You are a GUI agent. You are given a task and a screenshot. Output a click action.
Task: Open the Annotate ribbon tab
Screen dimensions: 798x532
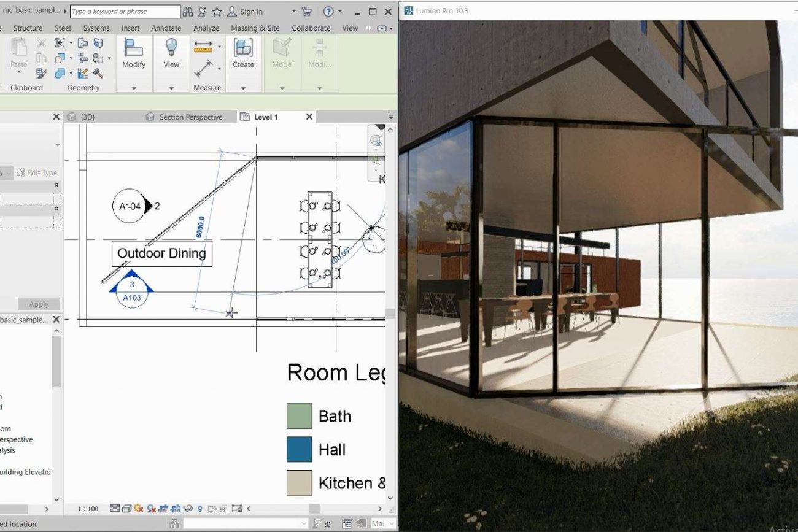pyautogui.click(x=166, y=28)
